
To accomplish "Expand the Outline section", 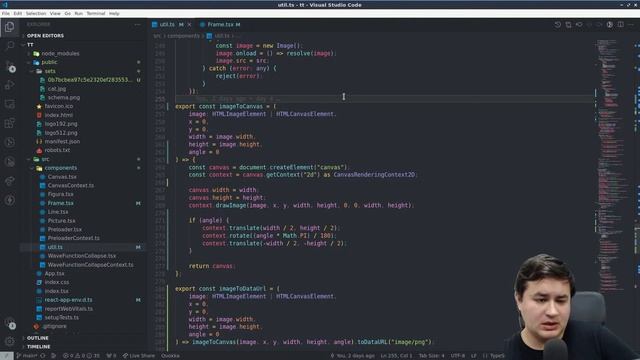I will [x=82, y=338].
